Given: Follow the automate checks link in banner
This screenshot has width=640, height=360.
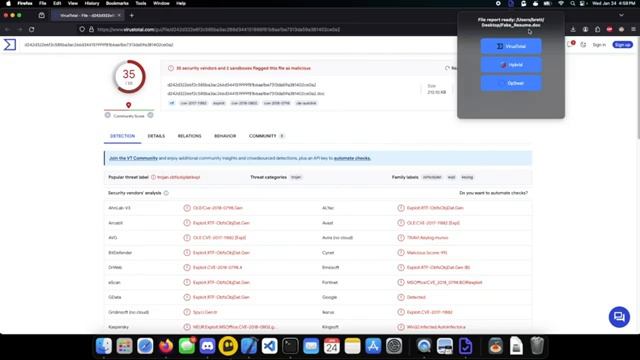Looking at the screenshot, I should pos(352,158).
